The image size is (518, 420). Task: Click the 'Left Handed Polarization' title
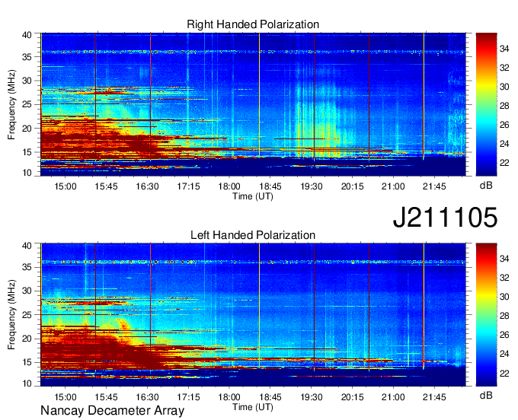[253, 235]
